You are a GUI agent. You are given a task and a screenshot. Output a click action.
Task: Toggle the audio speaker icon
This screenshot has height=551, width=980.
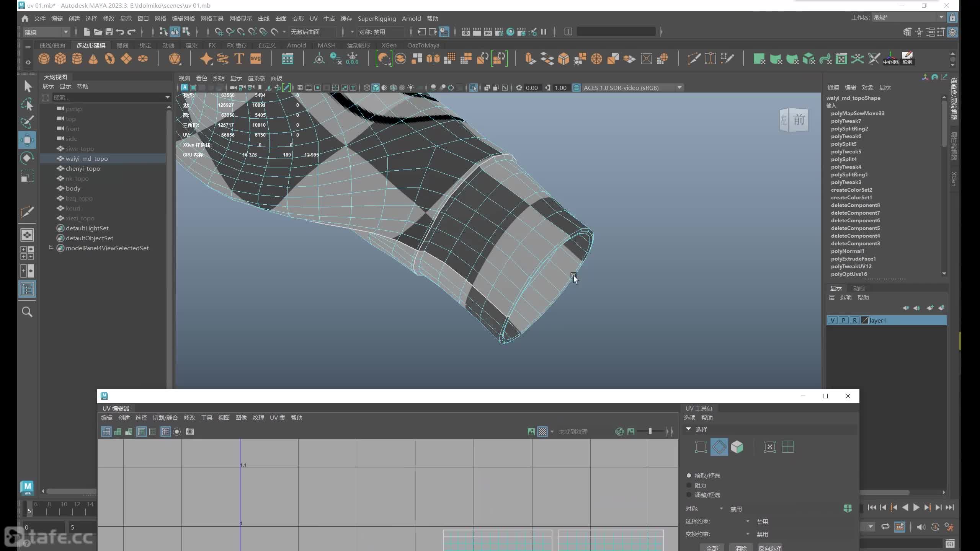tap(921, 527)
